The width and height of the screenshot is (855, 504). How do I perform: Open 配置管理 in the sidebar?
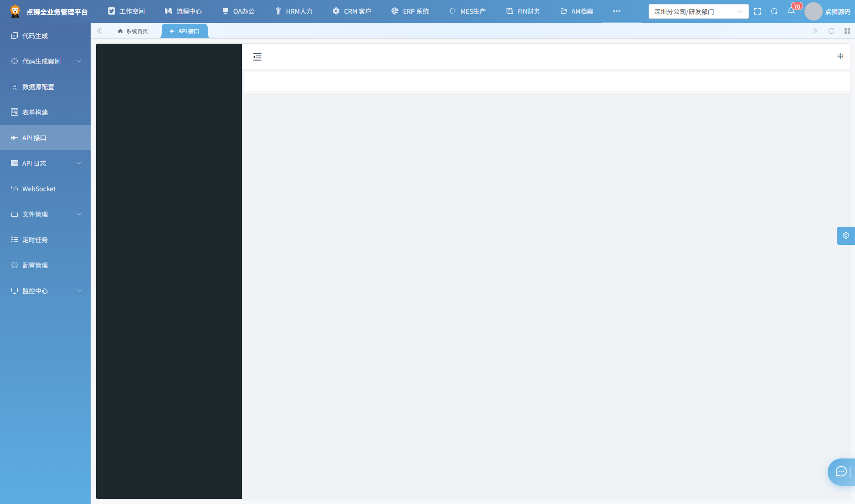click(x=46, y=265)
